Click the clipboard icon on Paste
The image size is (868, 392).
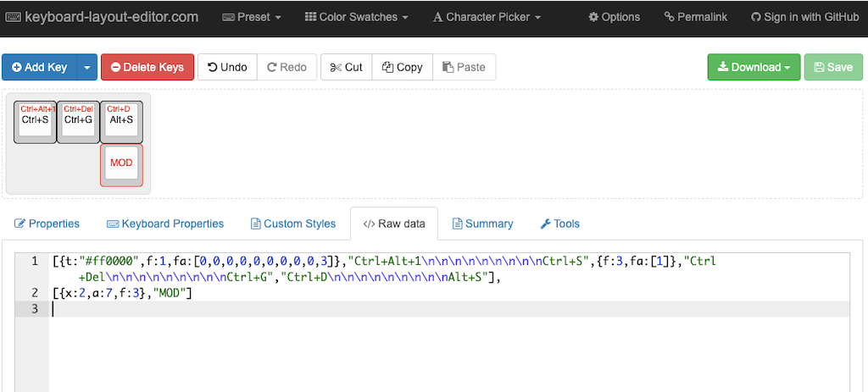[x=448, y=68]
